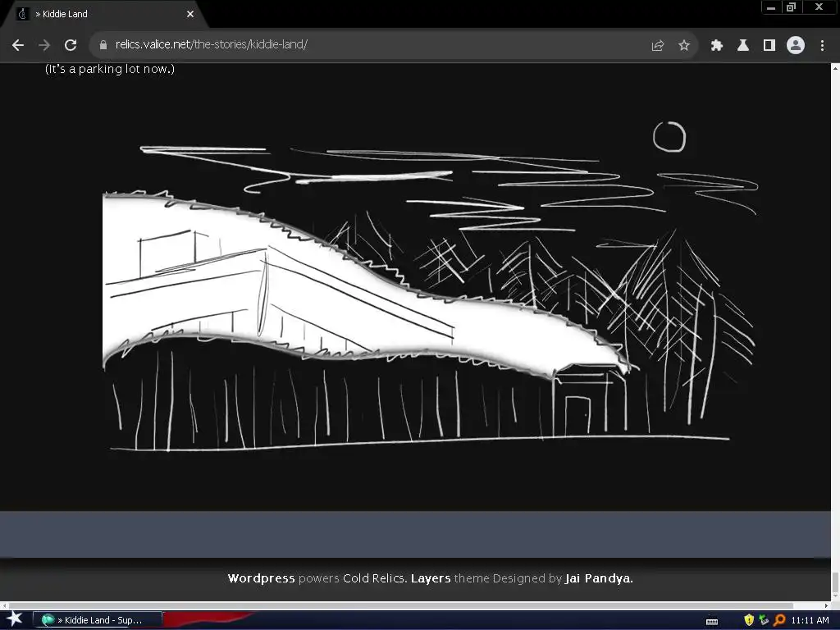Click the "(It's a parking lot now.)" text

(x=110, y=69)
